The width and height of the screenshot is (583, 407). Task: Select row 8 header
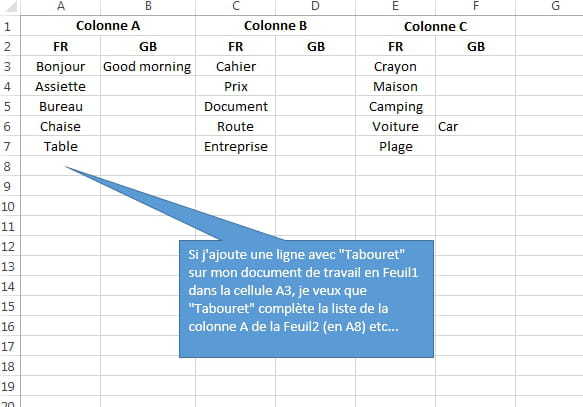(7, 166)
